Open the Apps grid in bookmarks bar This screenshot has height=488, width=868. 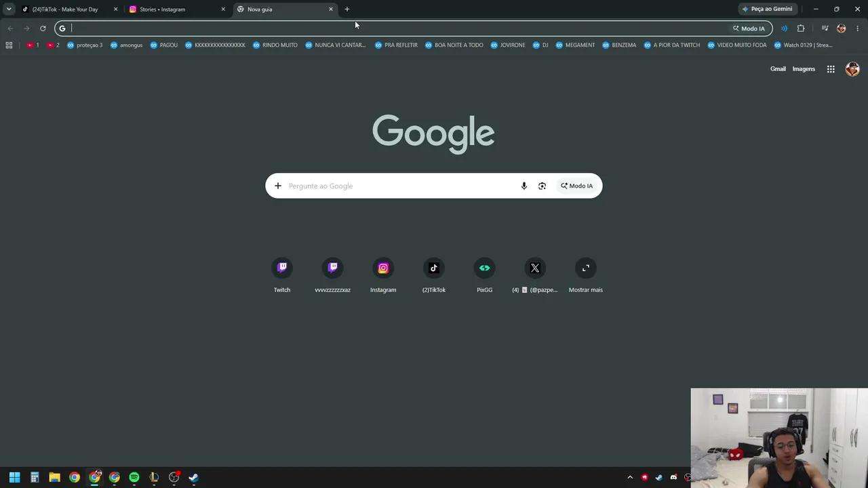[x=9, y=45]
